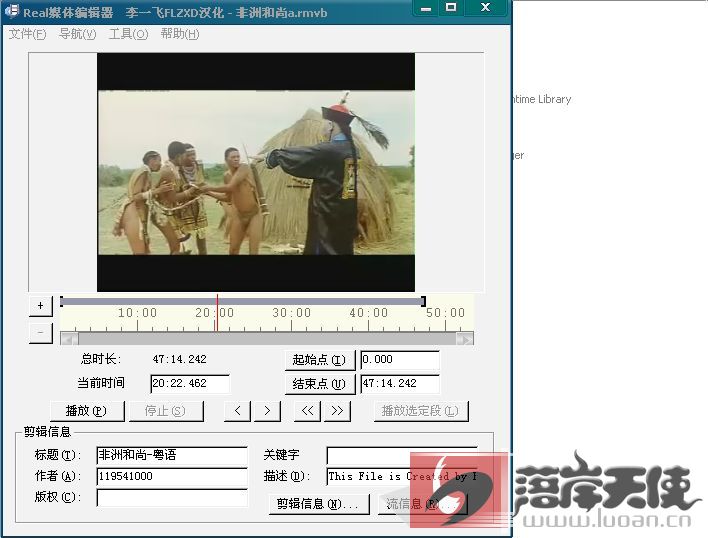Click the timeline scrollbar left arrow

[69, 339]
